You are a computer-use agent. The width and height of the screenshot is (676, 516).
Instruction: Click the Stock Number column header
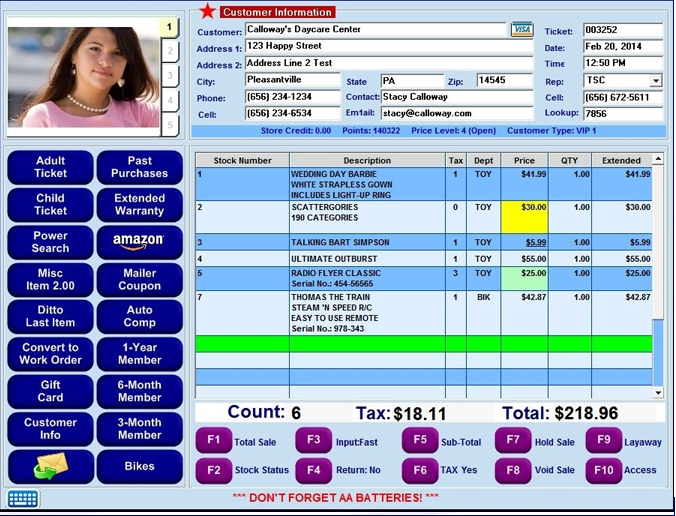pos(242,160)
